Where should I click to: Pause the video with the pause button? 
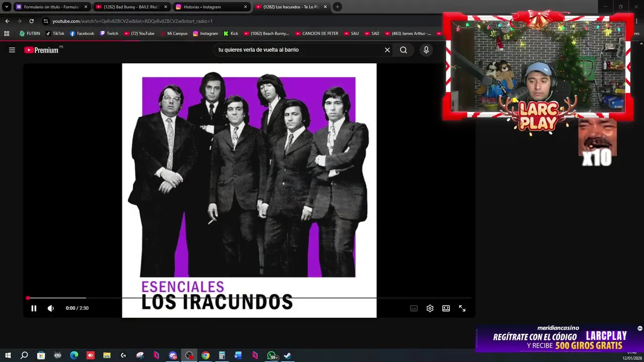[34, 308]
